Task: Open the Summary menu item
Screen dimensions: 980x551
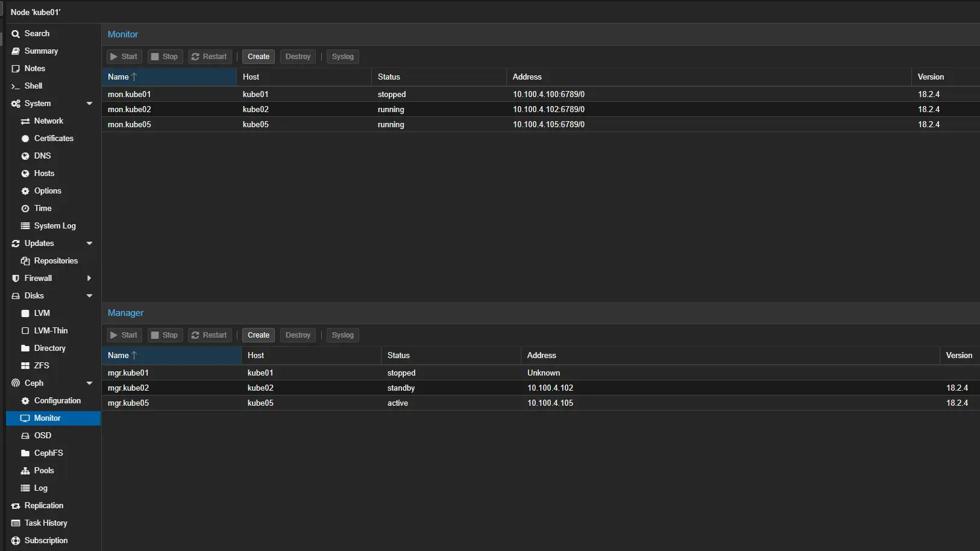Action: pyautogui.click(x=41, y=51)
